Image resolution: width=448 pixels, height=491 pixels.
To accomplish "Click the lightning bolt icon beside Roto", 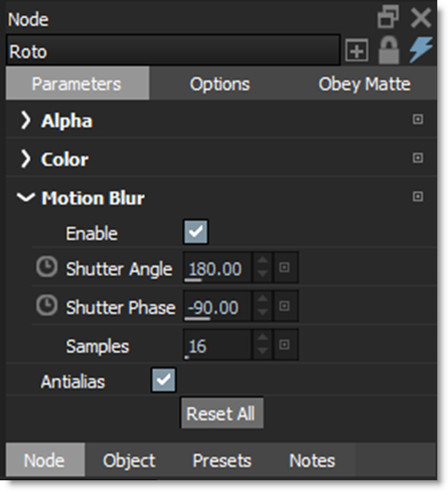I will click(x=420, y=52).
